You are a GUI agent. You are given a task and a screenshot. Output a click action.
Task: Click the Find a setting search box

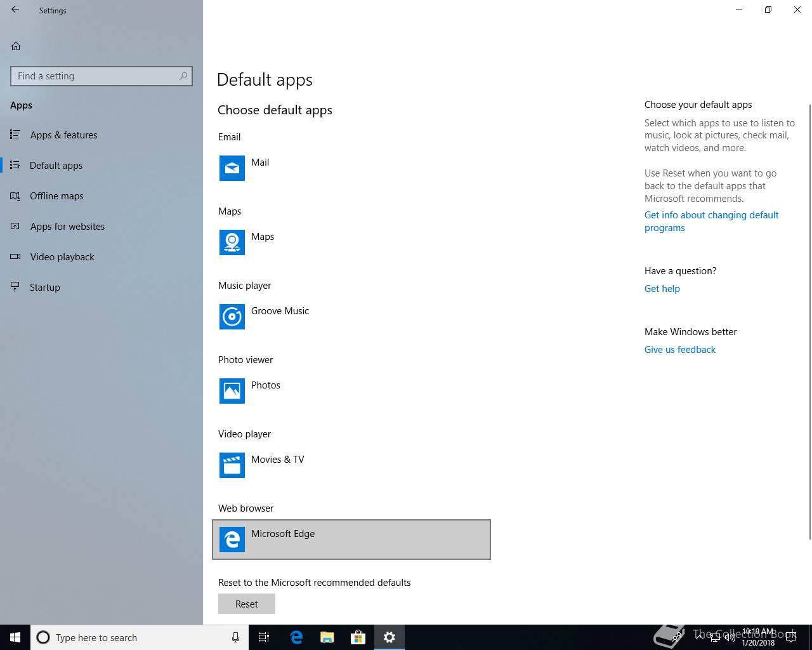(x=101, y=76)
